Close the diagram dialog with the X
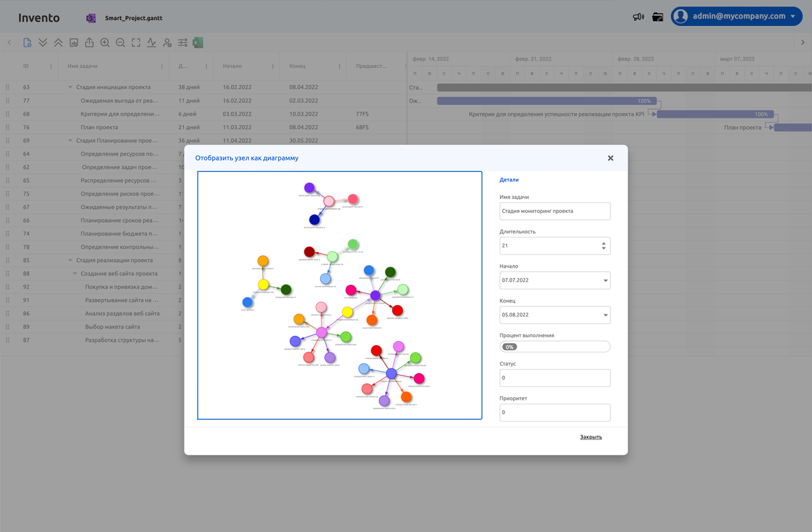The width and height of the screenshot is (812, 532). (610, 158)
